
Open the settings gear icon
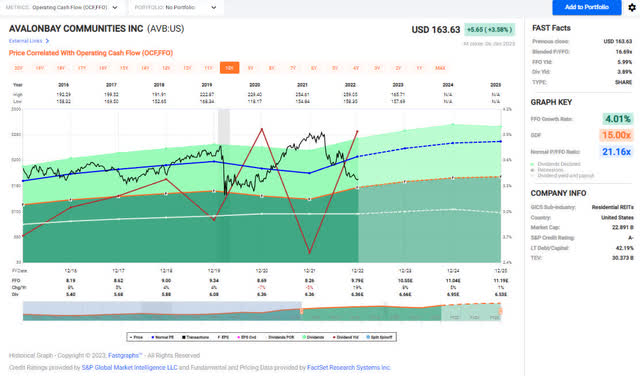(x=632, y=7)
